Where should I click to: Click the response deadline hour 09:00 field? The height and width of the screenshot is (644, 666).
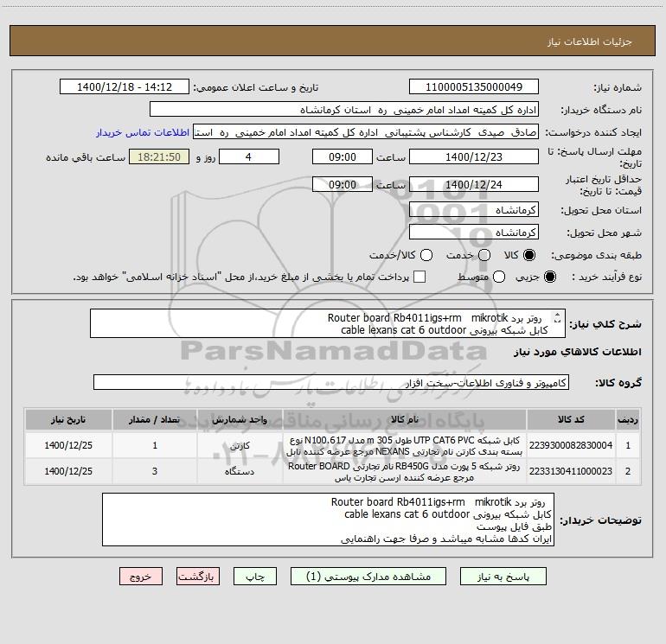(343, 156)
